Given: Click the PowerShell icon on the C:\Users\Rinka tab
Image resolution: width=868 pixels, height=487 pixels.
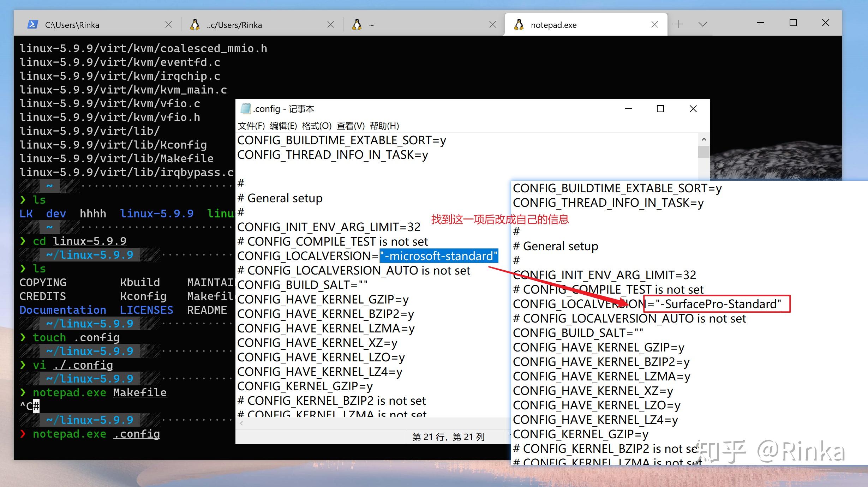Looking at the screenshot, I should point(32,25).
